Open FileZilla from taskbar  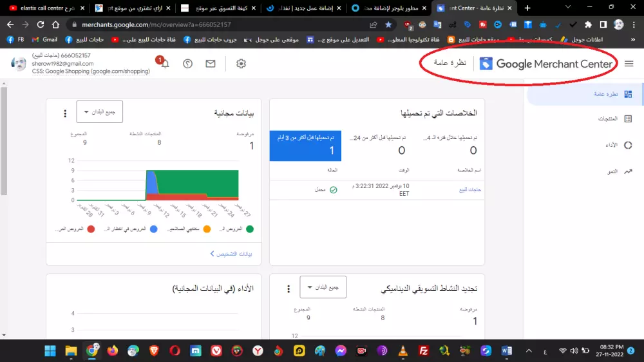(x=424, y=351)
